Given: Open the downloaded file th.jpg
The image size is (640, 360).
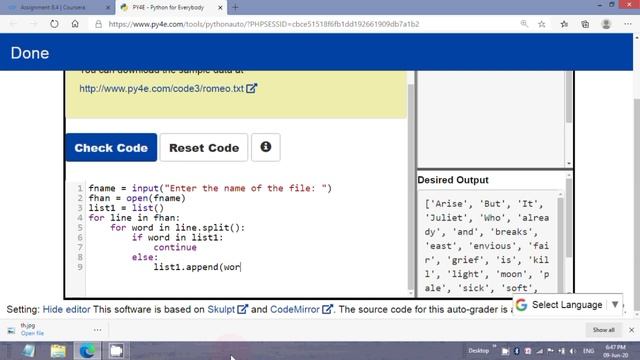Looking at the screenshot, I should (x=32, y=333).
